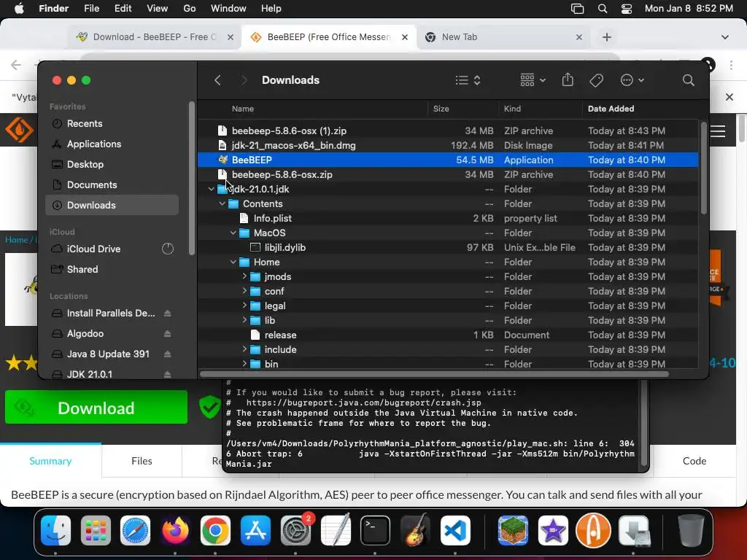The image size is (747, 560).
Task: Click the Tags icon in Finder toolbar
Action: [x=596, y=80]
